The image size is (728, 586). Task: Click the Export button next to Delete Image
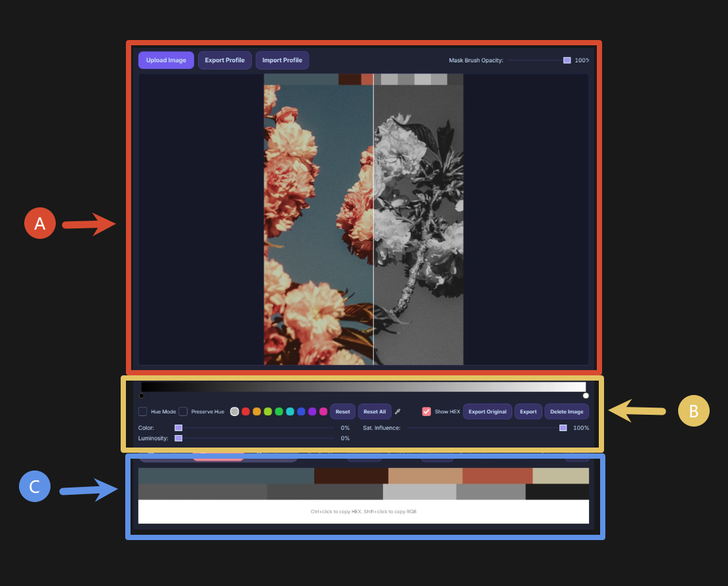[529, 411]
